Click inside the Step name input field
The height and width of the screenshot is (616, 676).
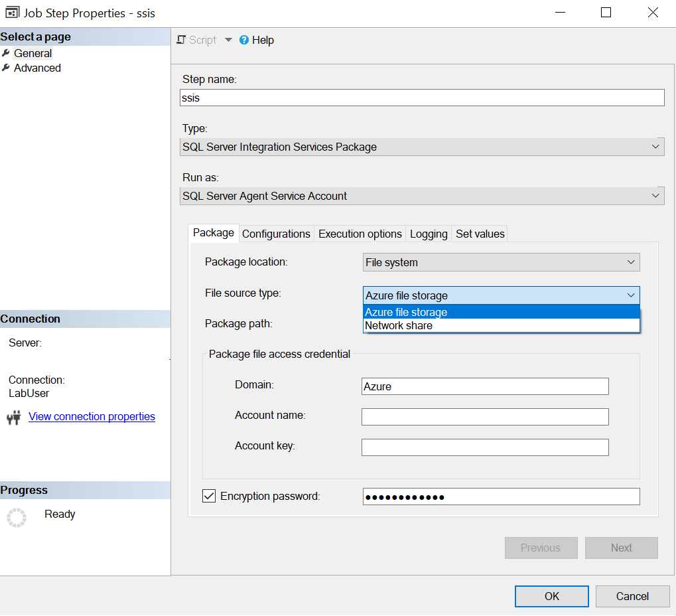[422, 98]
